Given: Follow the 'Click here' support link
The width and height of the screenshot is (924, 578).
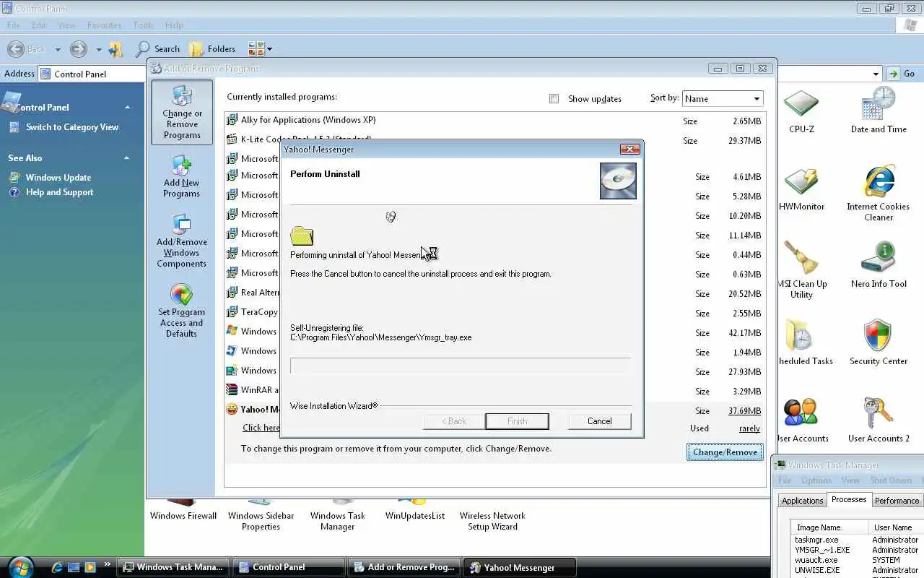Looking at the screenshot, I should click(x=261, y=428).
